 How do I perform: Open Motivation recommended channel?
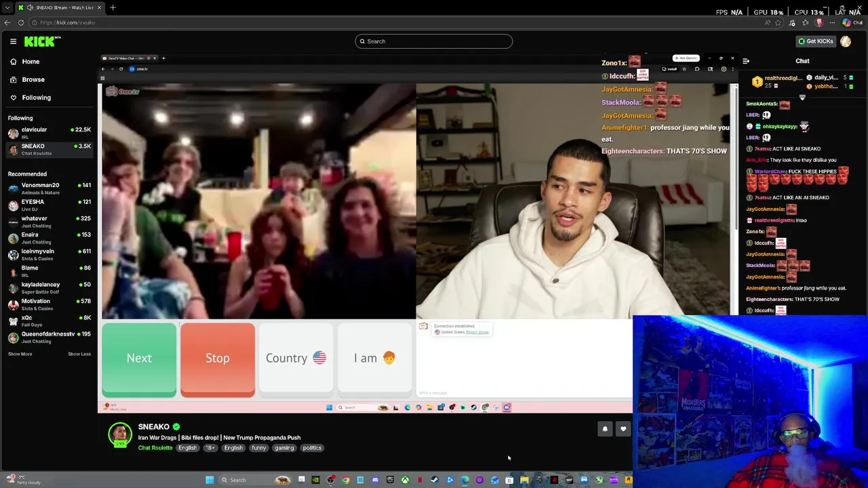(49, 304)
